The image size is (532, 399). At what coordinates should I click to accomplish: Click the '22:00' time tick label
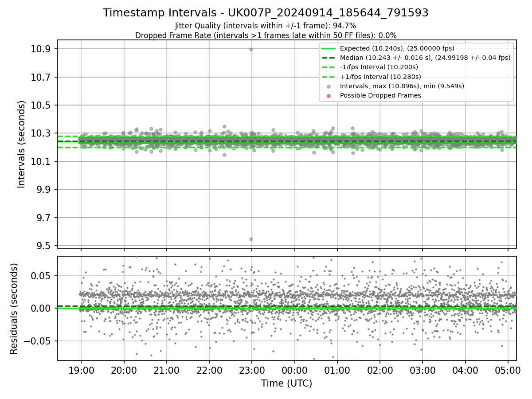tap(209, 370)
